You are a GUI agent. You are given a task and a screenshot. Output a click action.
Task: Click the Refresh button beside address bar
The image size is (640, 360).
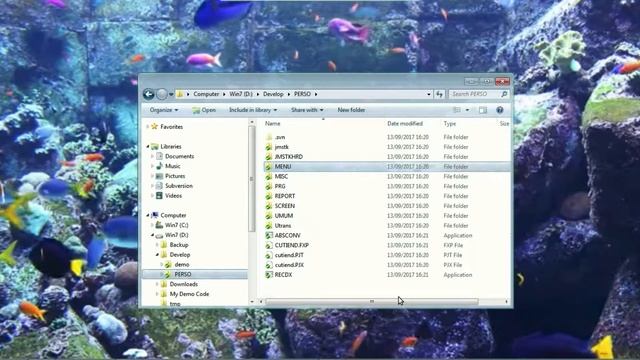439,94
